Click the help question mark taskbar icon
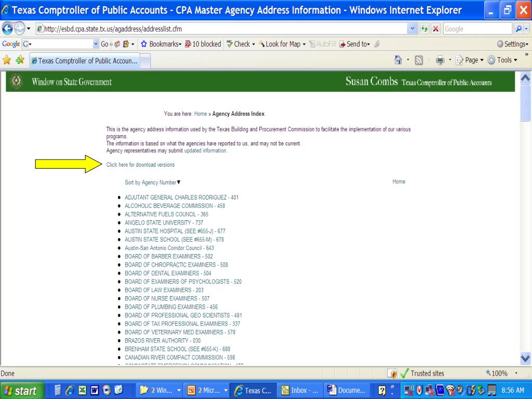This screenshot has height=399, width=532. coord(382,391)
